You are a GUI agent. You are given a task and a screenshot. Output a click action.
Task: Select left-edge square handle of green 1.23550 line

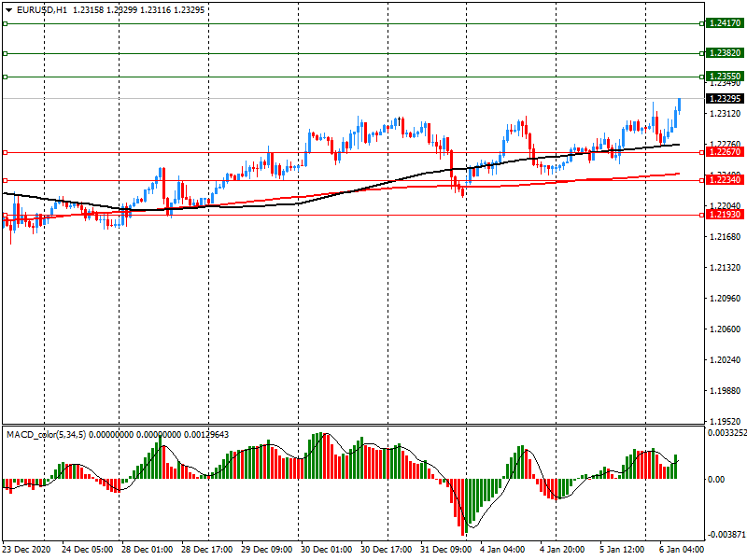(5, 77)
